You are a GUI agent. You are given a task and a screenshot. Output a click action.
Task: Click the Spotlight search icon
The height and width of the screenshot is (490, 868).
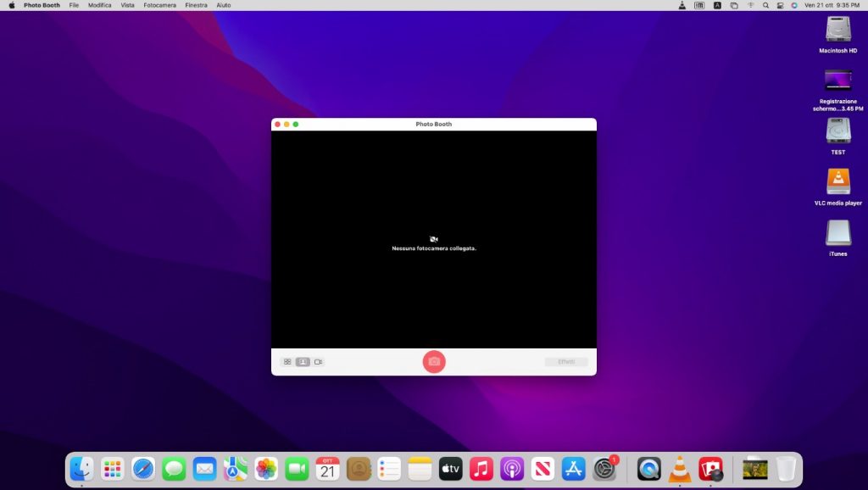(x=765, y=5)
